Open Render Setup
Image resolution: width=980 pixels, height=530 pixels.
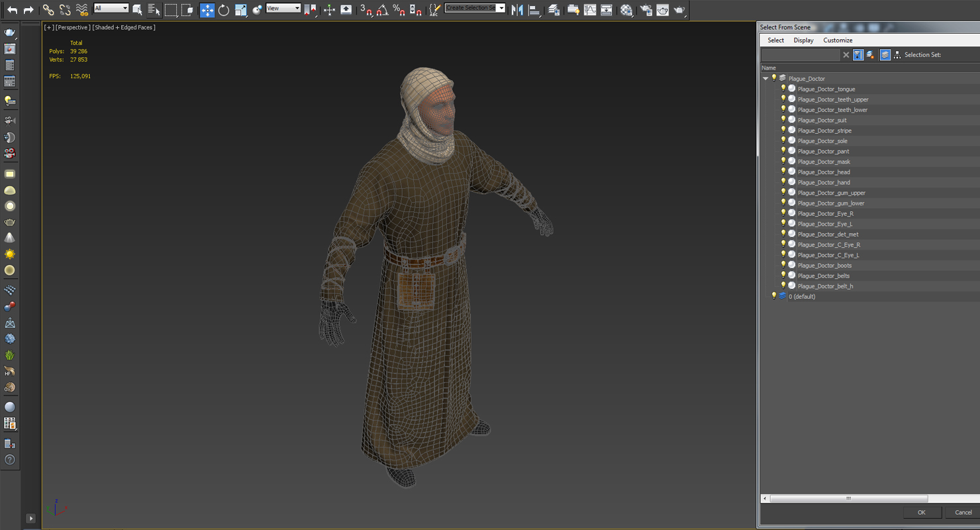click(x=646, y=9)
